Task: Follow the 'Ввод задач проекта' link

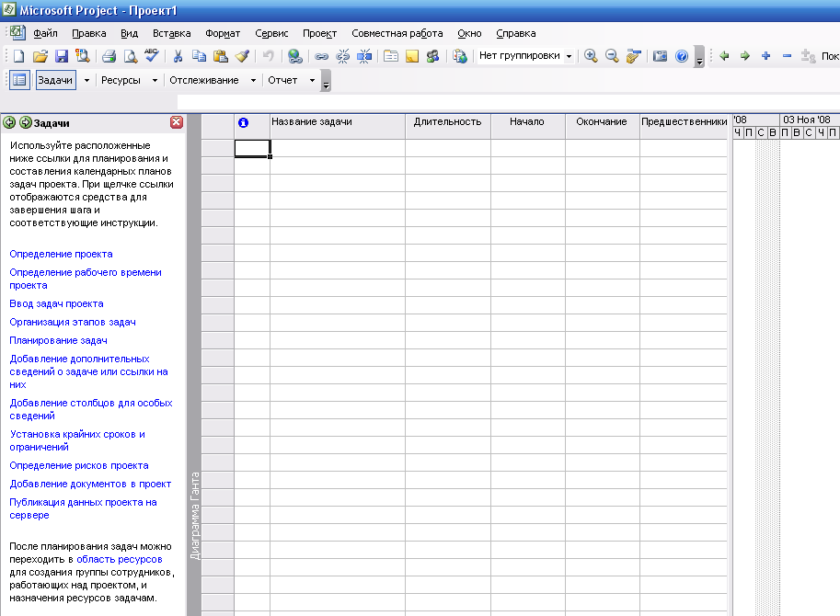Action: tap(56, 304)
